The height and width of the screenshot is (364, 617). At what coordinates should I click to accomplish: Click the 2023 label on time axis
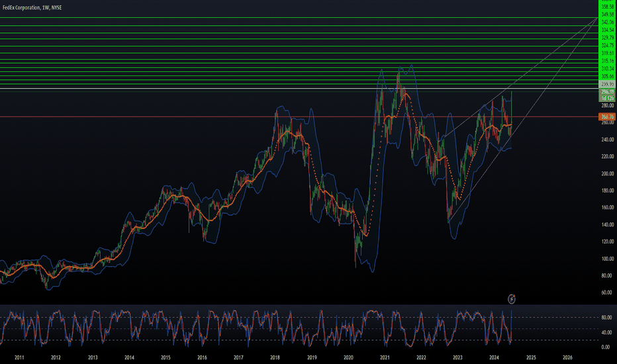(x=457, y=357)
